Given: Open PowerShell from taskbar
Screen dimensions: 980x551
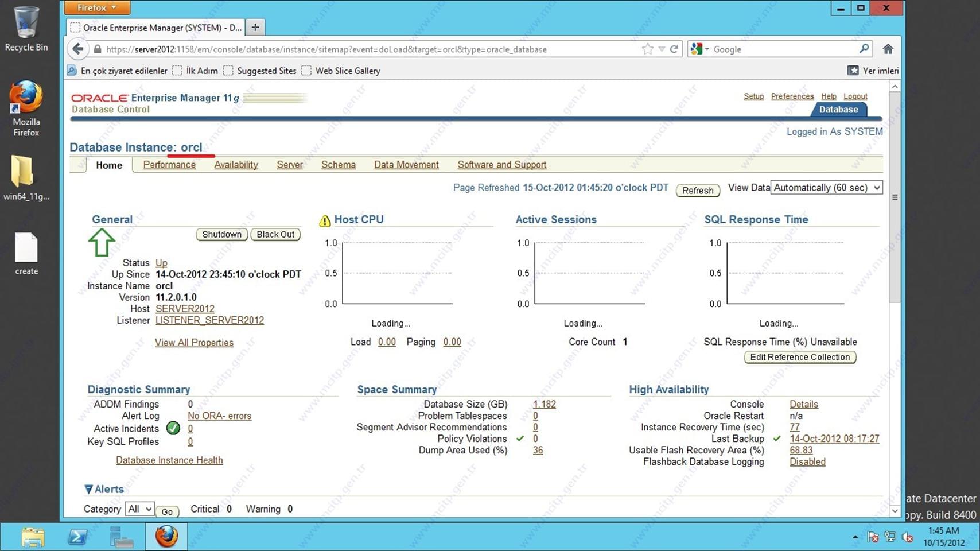Looking at the screenshot, I should point(77,537).
